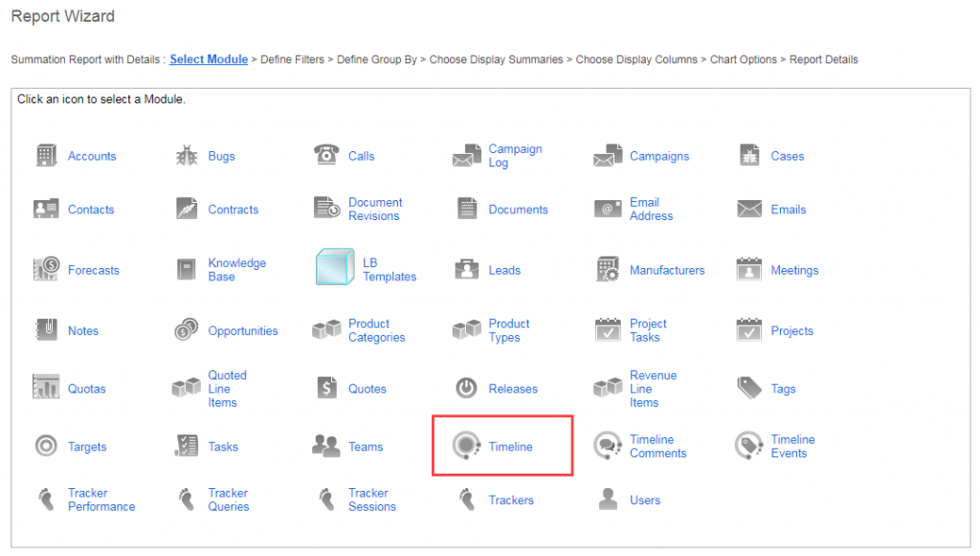The image size is (980, 556).
Task: Select the Revenue Line Items link
Action: coord(653,389)
